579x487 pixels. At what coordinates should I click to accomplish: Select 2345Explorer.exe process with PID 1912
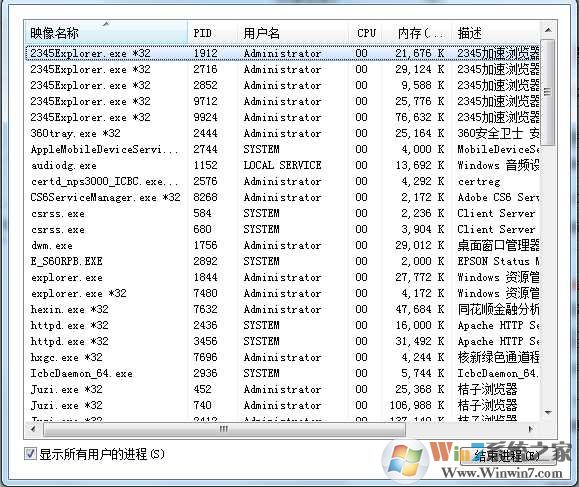pyautogui.click(x=282, y=53)
